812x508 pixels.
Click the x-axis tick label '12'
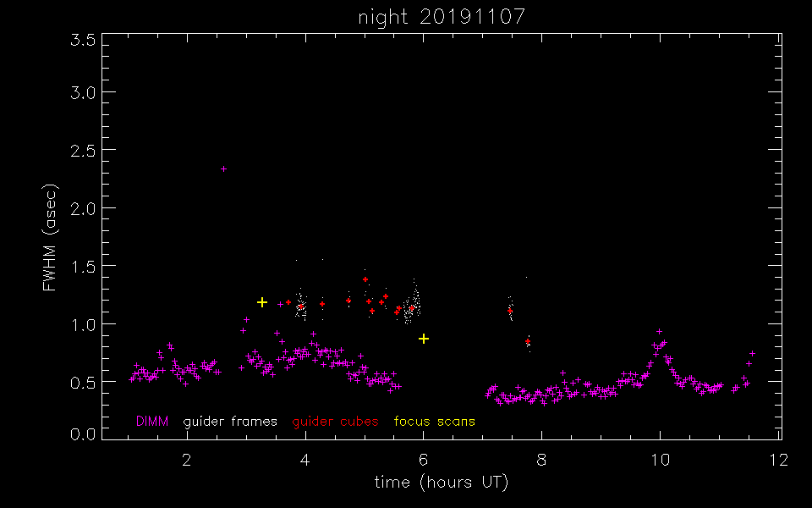(x=778, y=460)
